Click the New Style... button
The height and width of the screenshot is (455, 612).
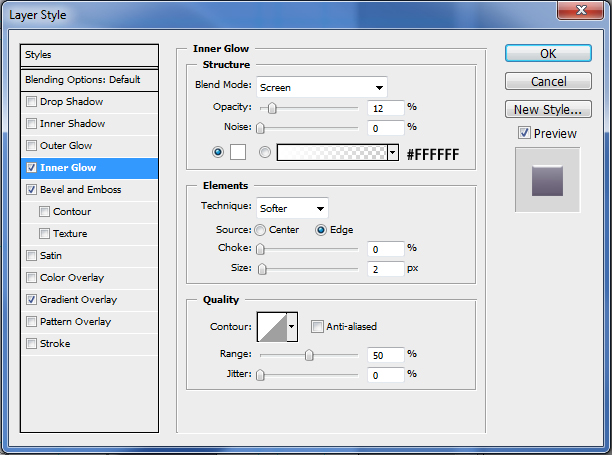(x=548, y=109)
